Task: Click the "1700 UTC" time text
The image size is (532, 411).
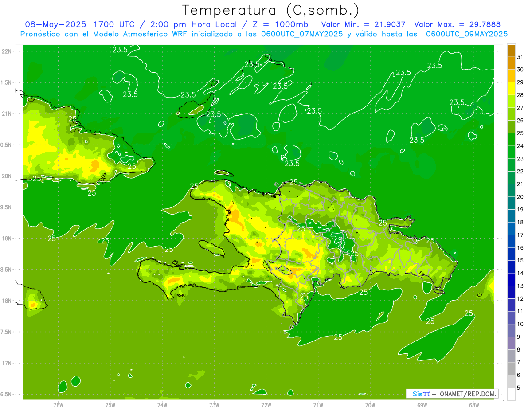Action: point(114,24)
